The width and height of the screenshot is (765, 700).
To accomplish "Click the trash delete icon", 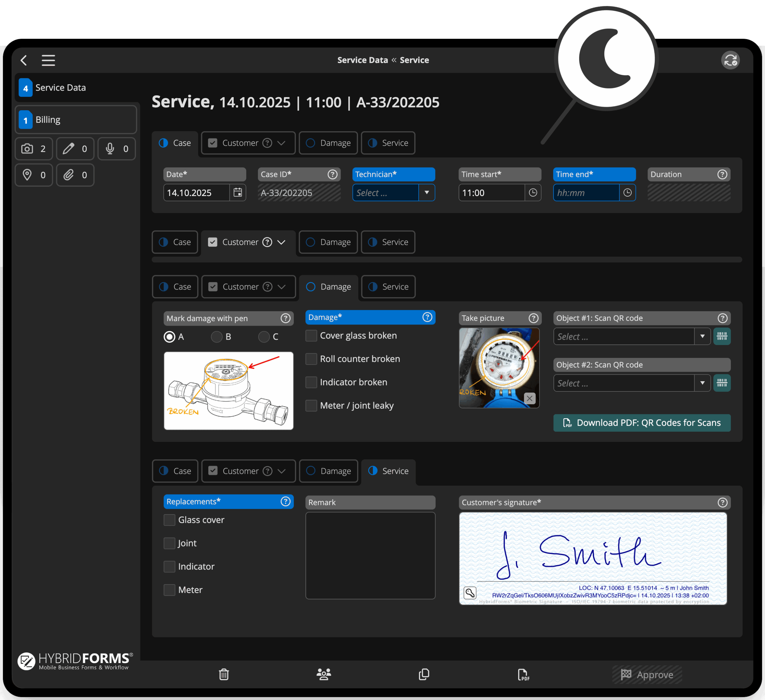I will pos(224,674).
